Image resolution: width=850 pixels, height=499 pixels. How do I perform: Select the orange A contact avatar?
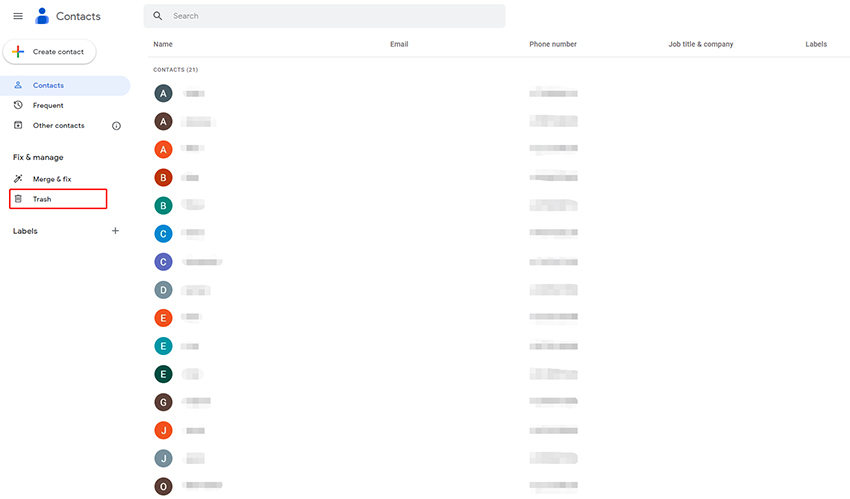163,150
